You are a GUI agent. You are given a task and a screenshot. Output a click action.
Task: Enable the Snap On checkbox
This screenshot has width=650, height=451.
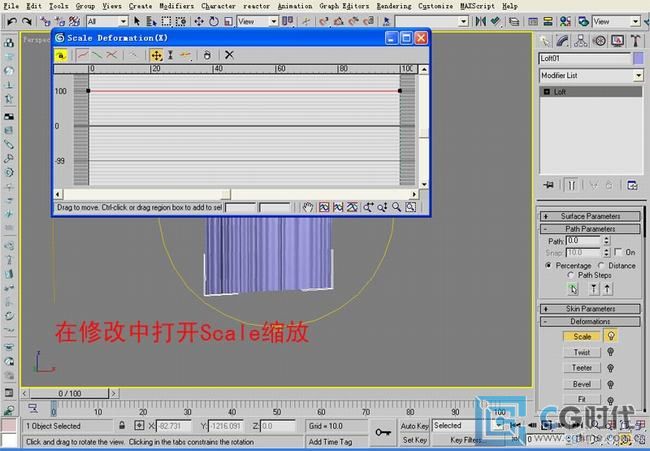(618, 252)
